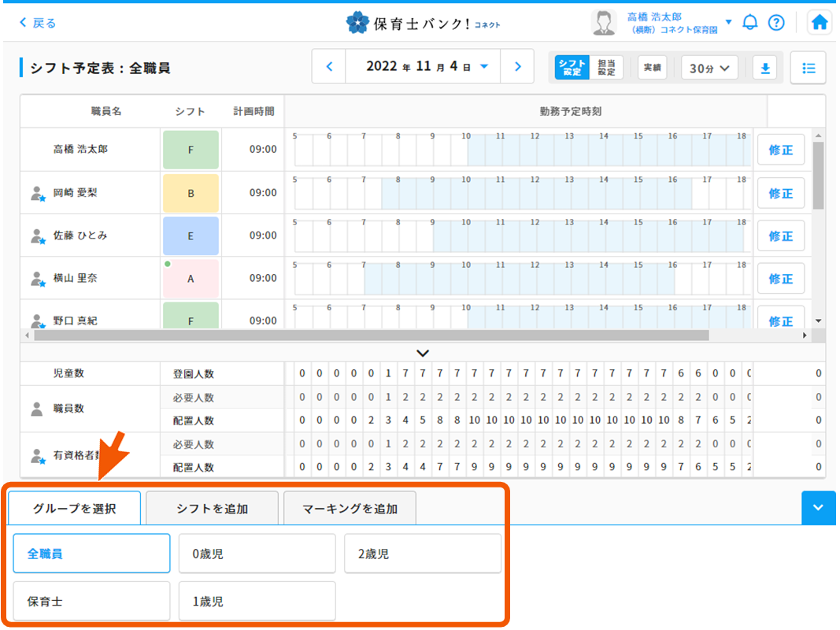Select the 保育士 group
The image size is (840, 630).
[91, 600]
